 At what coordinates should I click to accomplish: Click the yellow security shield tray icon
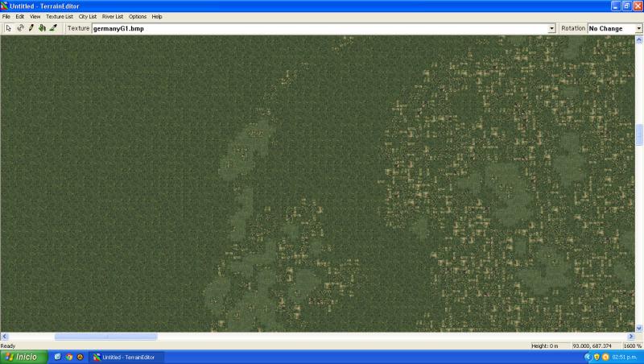point(597,357)
